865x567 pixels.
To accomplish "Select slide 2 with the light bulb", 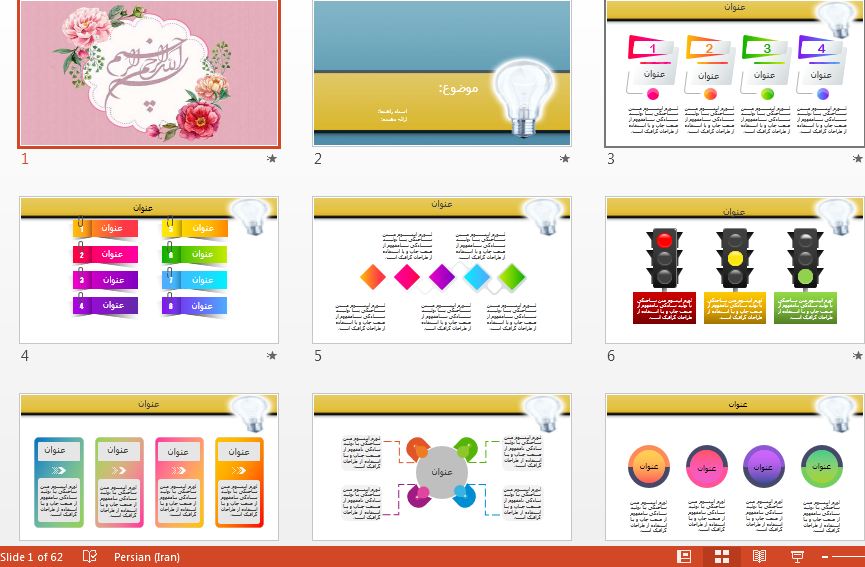I will pos(442,74).
